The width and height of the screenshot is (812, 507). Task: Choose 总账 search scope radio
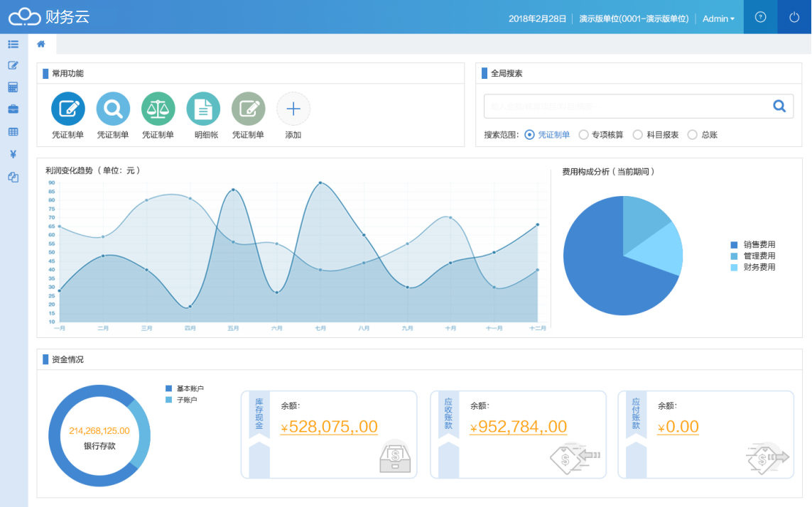pos(693,135)
